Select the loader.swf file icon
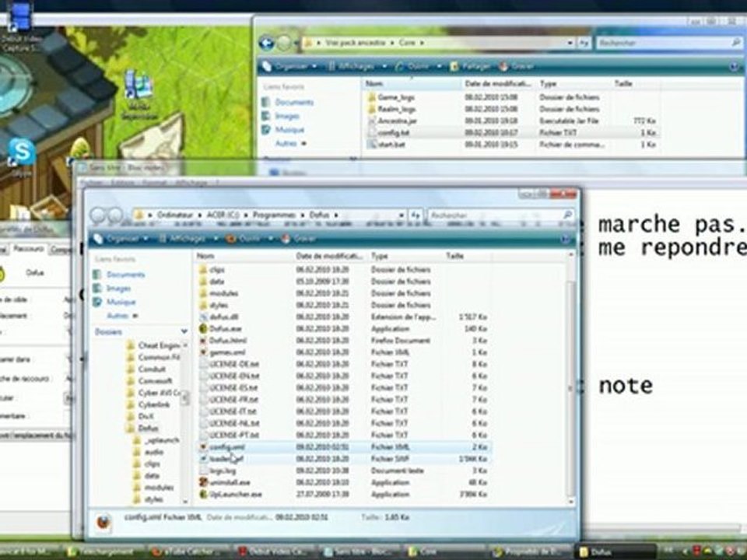Screen dimensions: 747x560 tap(203, 459)
